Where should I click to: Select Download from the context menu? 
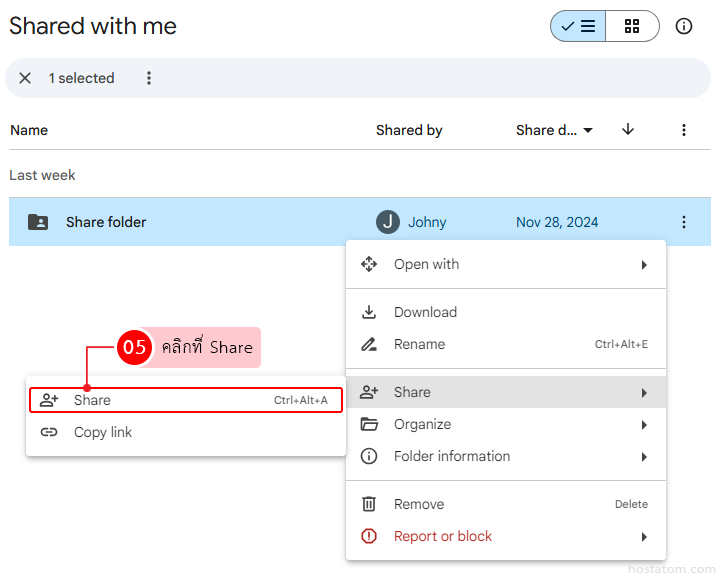[425, 312]
